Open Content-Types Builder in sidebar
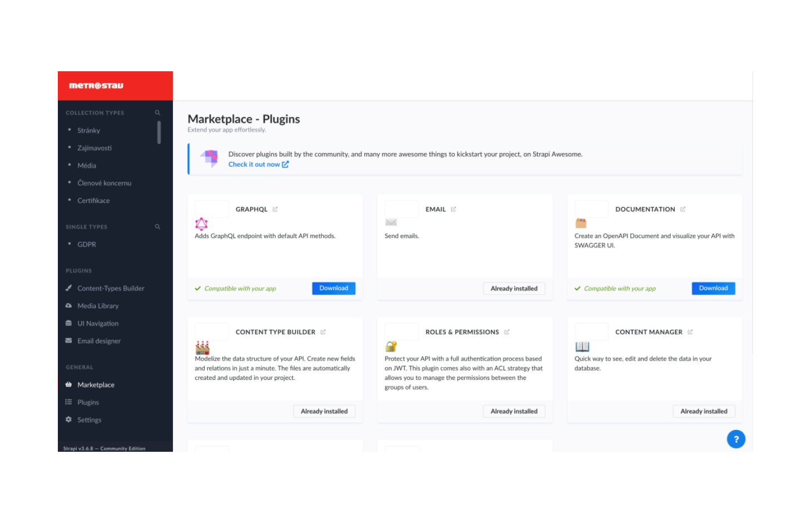 (x=111, y=288)
